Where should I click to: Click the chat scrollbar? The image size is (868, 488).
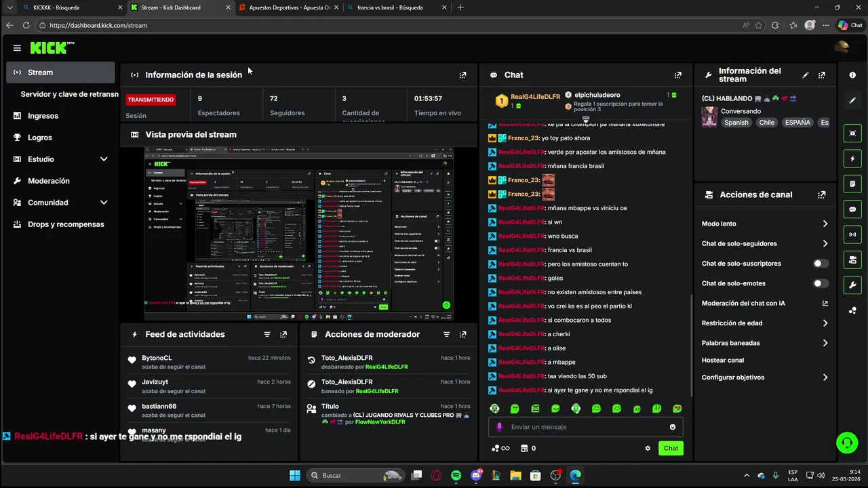pyautogui.click(x=691, y=346)
